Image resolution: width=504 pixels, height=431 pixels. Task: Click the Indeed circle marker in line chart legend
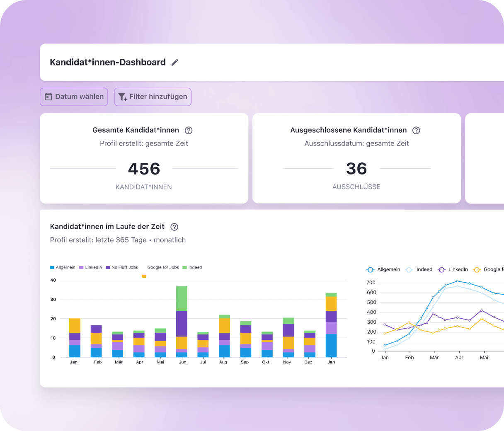click(x=409, y=269)
